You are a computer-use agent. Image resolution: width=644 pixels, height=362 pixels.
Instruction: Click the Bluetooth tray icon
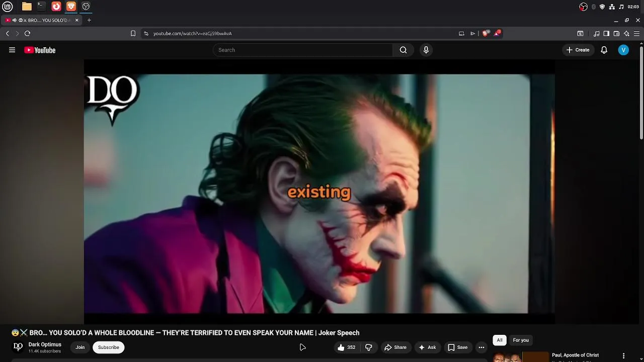(593, 7)
